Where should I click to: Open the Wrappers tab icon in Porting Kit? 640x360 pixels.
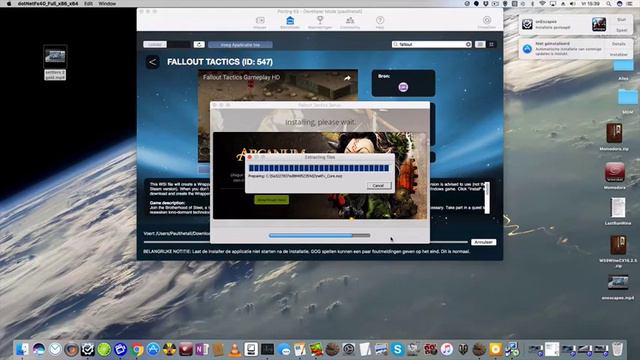260,20
